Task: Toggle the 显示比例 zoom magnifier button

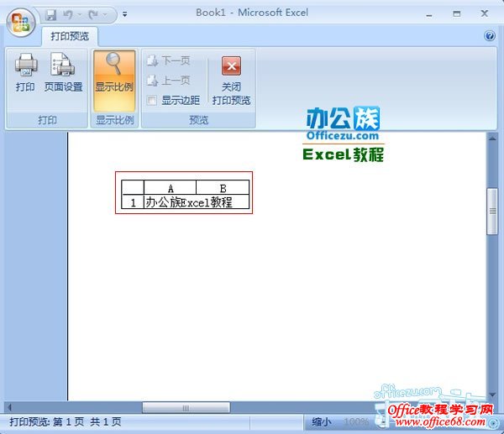Action: [x=114, y=81]
